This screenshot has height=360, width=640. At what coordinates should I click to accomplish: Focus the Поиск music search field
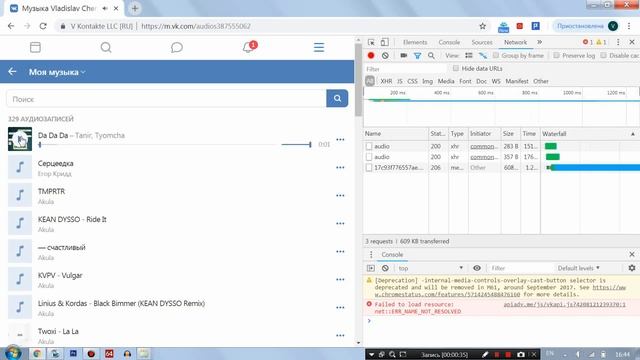[166, 99]
